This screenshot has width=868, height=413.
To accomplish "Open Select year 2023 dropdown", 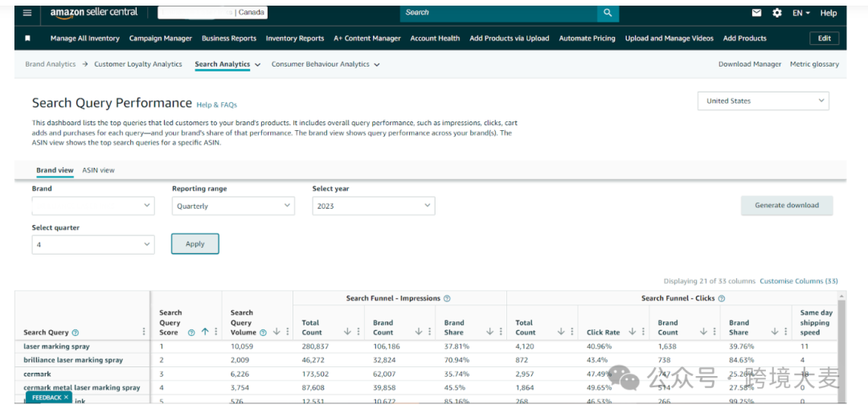I will point(374,206).
